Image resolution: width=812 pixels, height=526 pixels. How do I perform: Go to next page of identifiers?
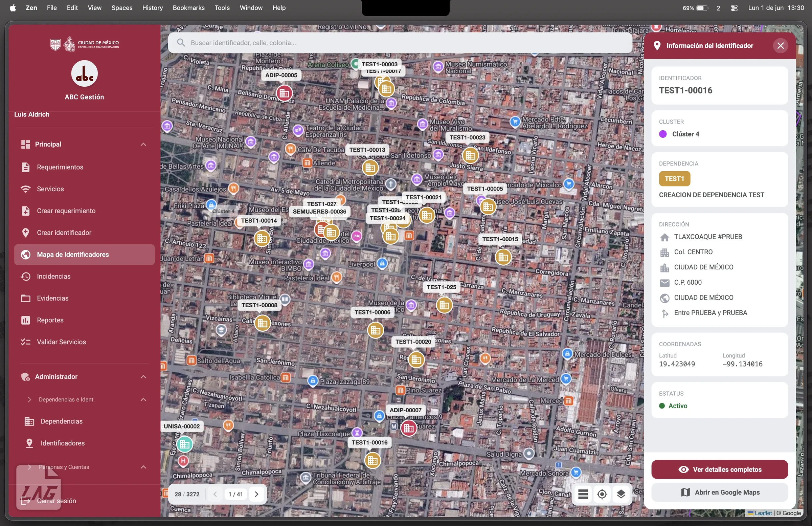coord(256,494)
